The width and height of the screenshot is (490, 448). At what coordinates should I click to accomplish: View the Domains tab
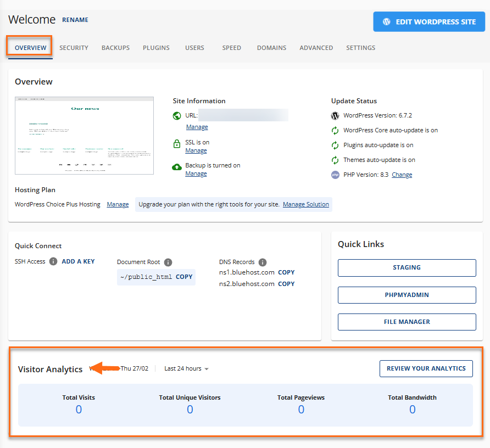click(271, 48)
